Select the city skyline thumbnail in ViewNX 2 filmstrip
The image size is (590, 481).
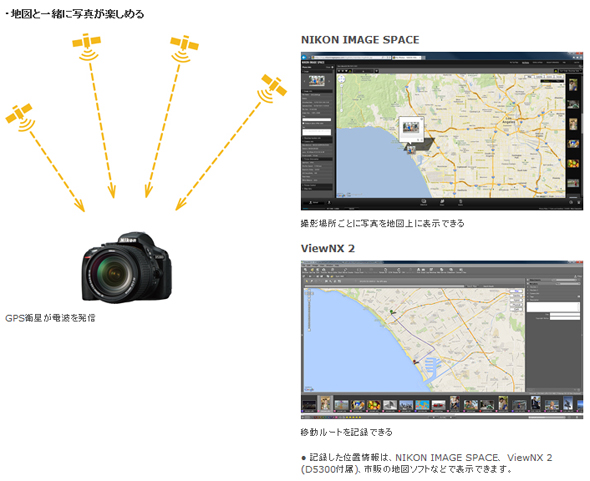coord(406,405)
